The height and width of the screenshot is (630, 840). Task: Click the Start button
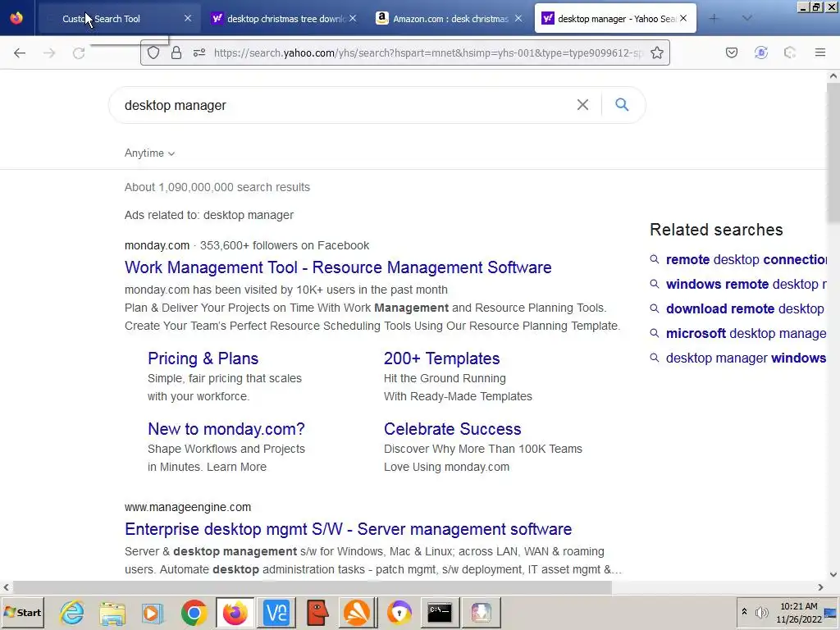pos(23,612)
